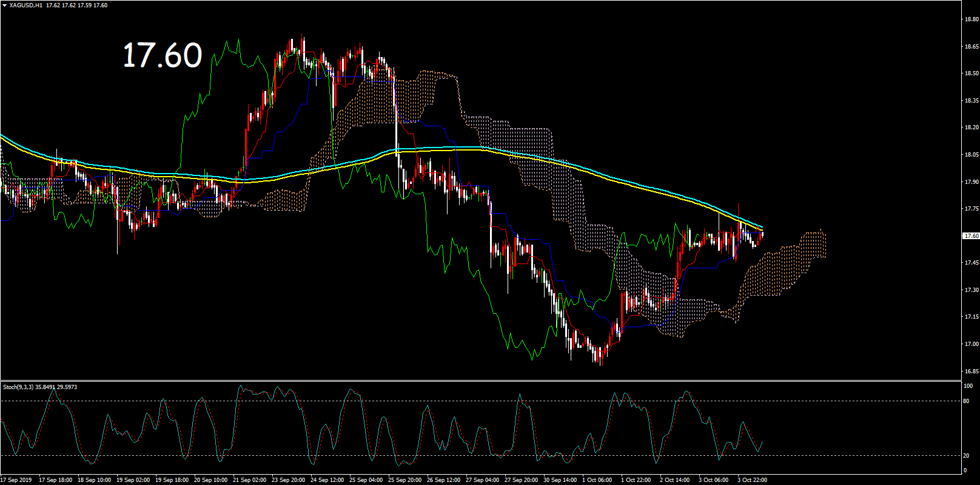Click the 18 Sep 10:00 time label
Screen dimensions: 980x485
point(94,480)
